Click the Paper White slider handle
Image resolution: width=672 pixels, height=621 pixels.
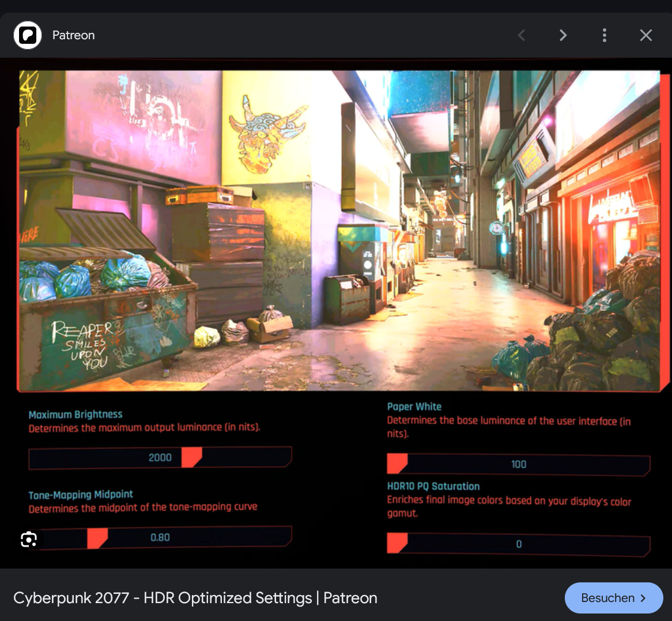397,464
